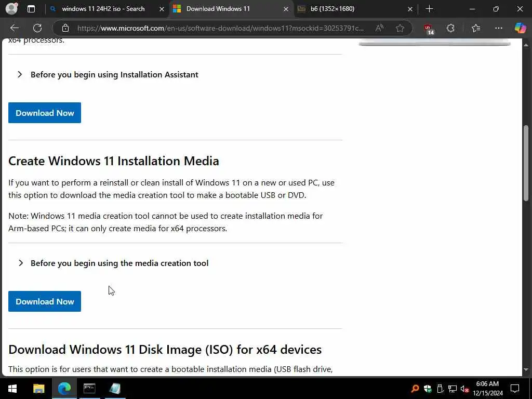
Task: Activate Read aloud in the address bar
Action: (380, 28)
